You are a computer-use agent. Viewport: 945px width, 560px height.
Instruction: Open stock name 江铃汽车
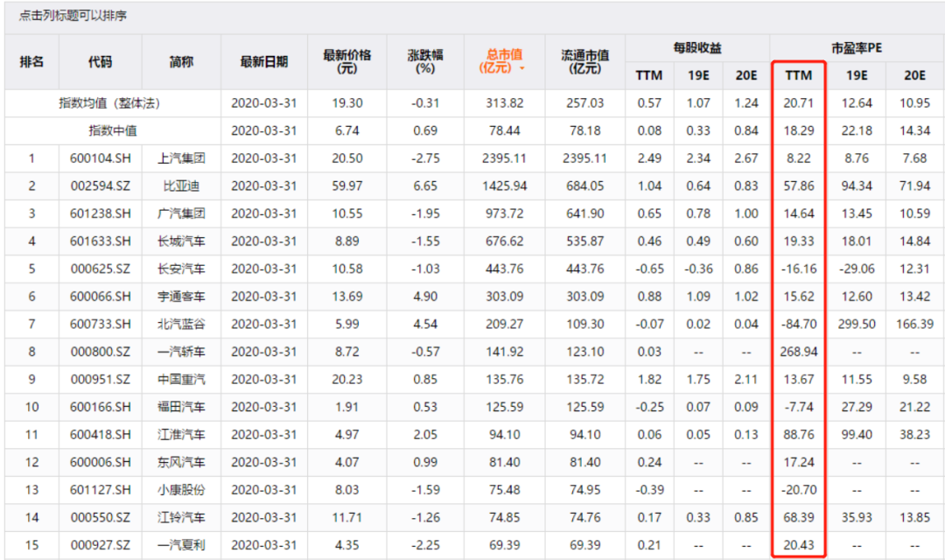click(x=181, y=518)
